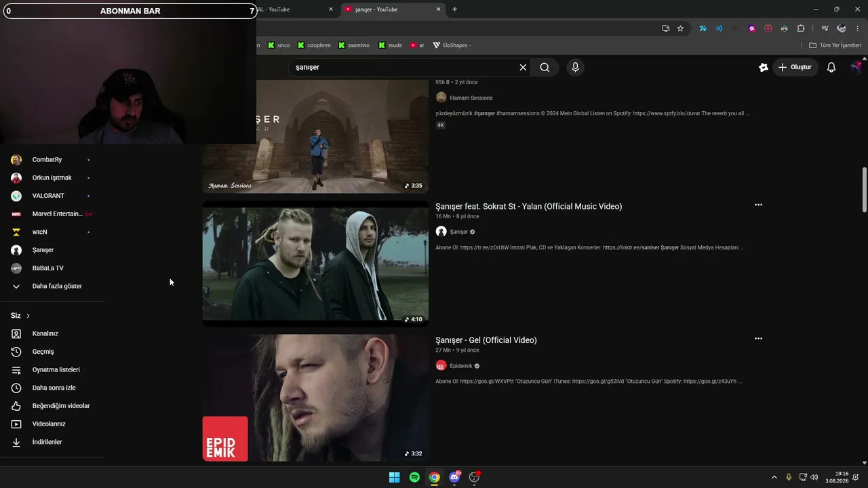This screenshot has width=868, height=488.
Task: Click the Hamam Sessions channel avatar
Action: tap(441, 98)
